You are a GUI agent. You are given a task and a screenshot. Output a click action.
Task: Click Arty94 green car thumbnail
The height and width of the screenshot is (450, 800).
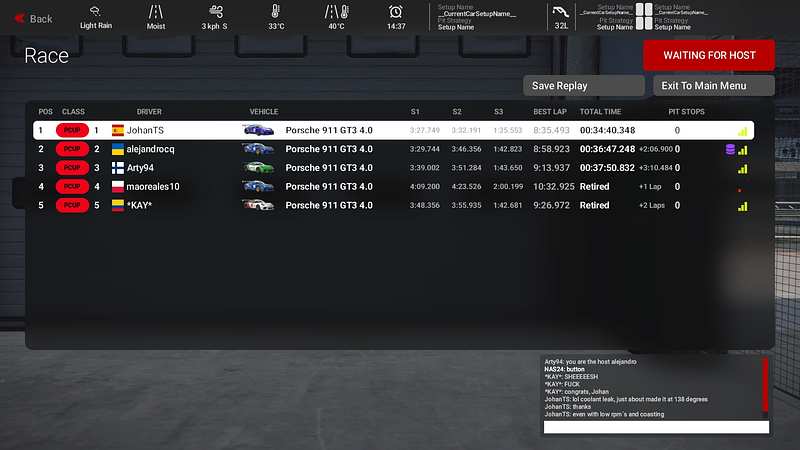tap(258, 167)
